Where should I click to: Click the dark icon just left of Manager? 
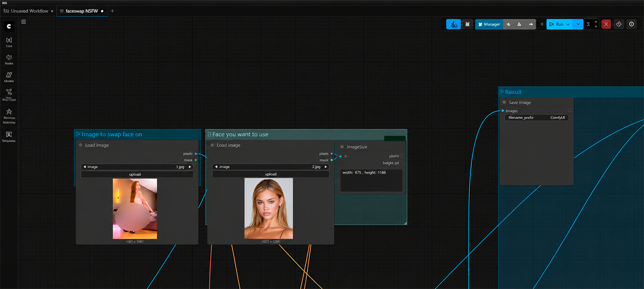(467, 24)
